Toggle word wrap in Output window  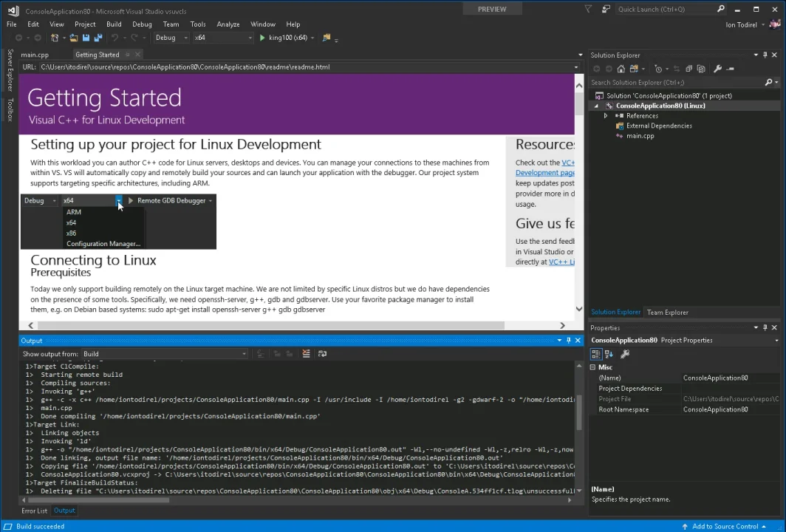pyautogui.click(x=322, y=353)
